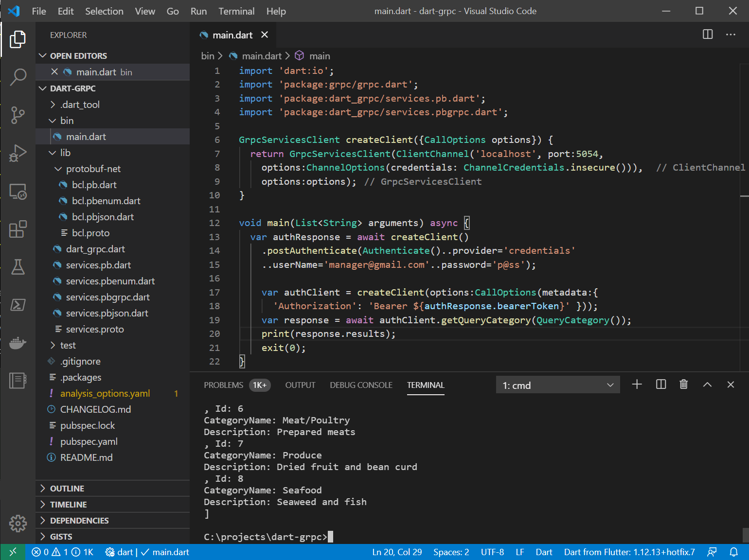Open editor More Actions ellipsis menu
Screen dimensions: 749x560
pyautogui.click(x=731, y=35)
